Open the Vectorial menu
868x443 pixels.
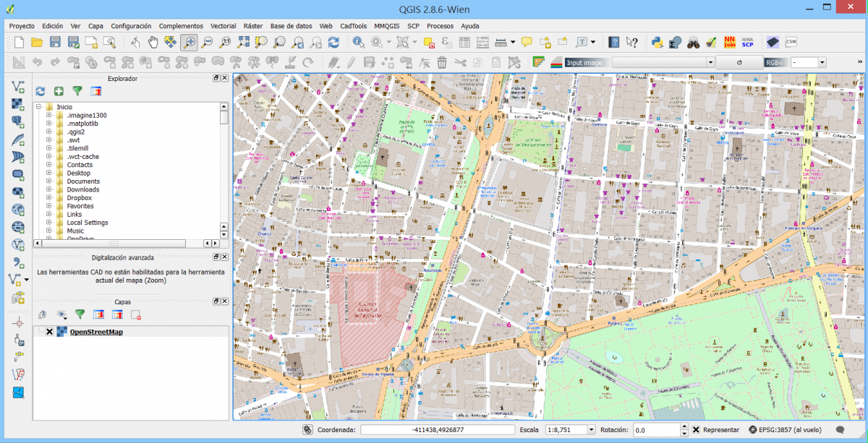click(x=223, y=25)
